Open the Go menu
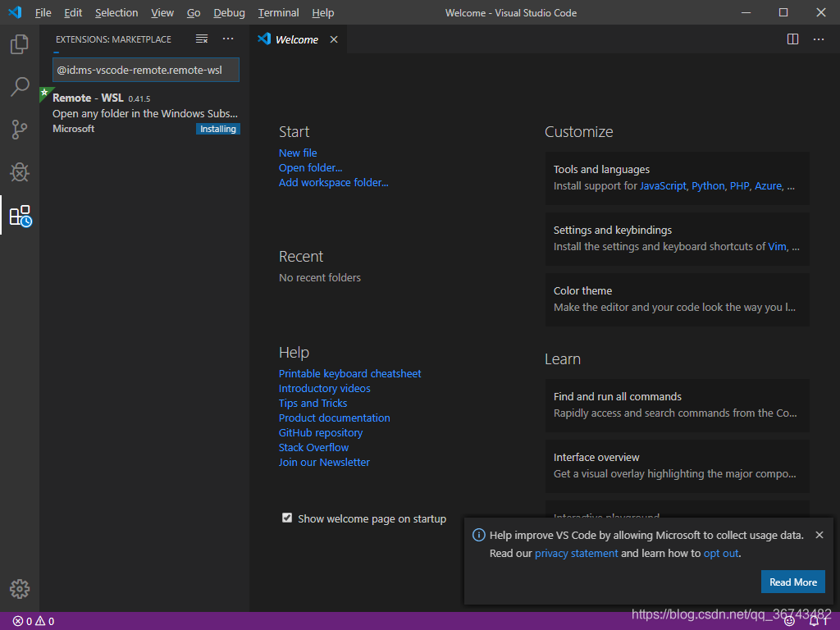840x630 pixels. pyautogui.click(x=194, y=13)
